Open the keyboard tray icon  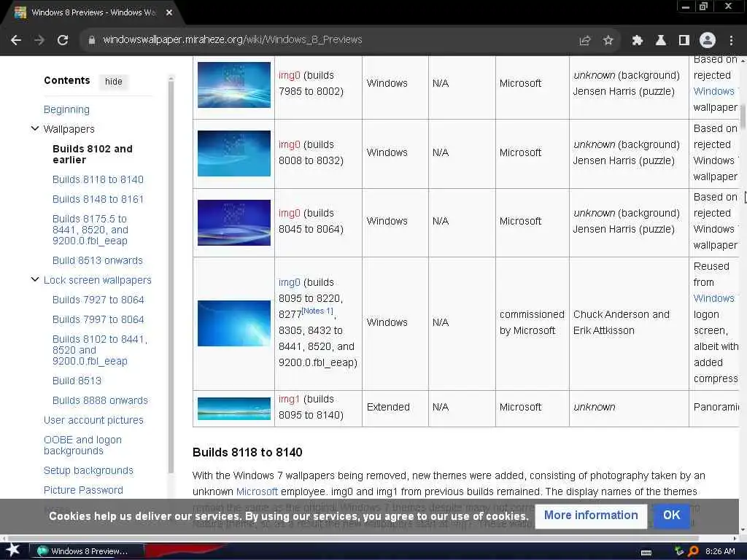tap(646, 553)
